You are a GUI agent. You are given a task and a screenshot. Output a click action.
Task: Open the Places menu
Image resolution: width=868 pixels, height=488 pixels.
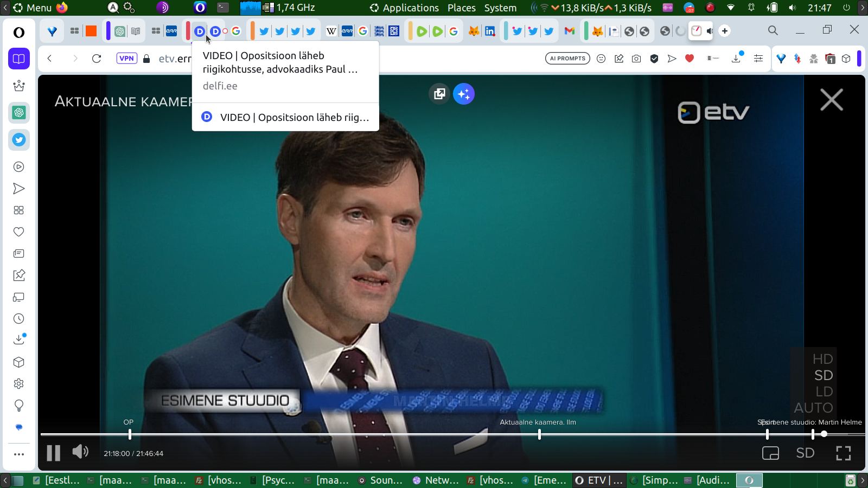(461, 8)
